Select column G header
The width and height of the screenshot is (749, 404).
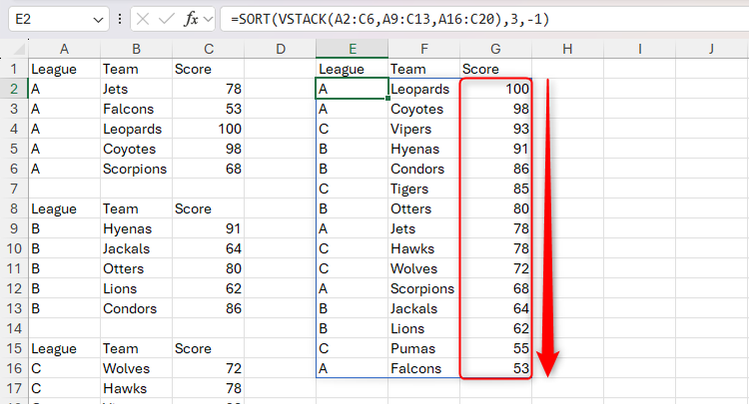[496, 49]
